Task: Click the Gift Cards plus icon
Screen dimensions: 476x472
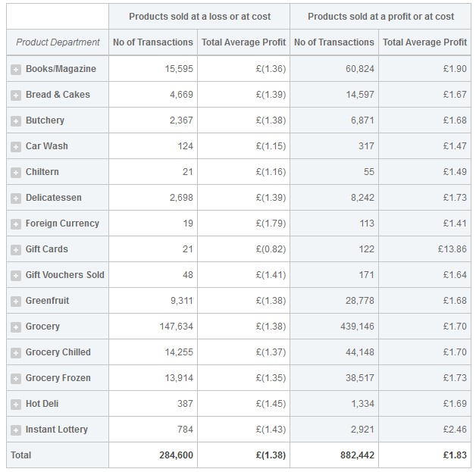Action: [16, 250]
